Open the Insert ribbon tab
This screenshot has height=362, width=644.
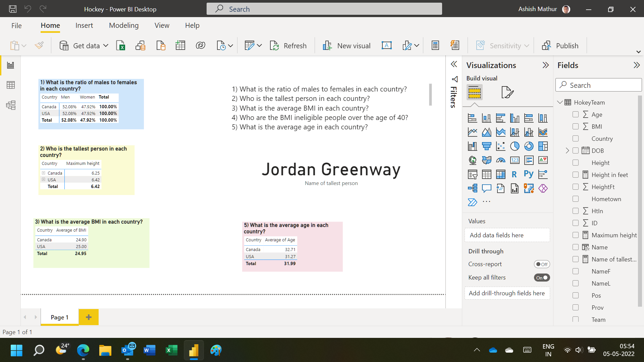[x=84, y=25]
